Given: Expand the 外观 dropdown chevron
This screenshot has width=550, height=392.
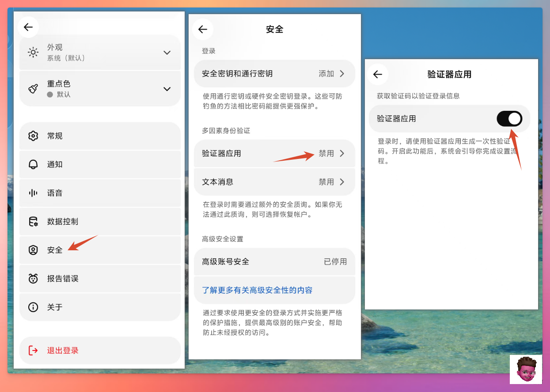Looking at the screenshot, I should point(167,53).
